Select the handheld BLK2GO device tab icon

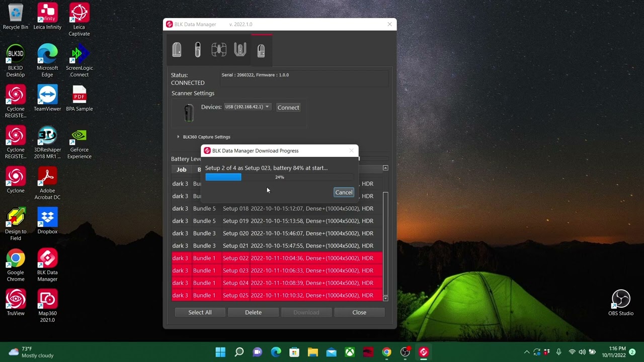198,50
